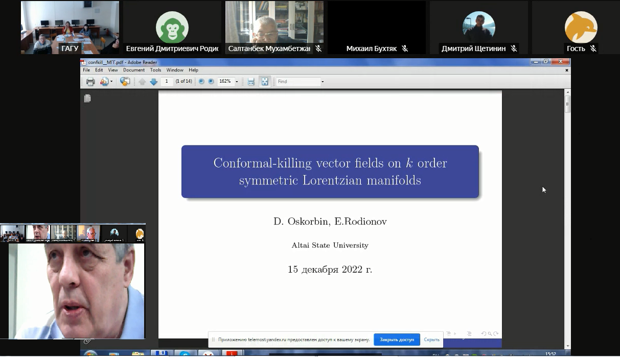The width and height of the screenshot is (620, 364).
Task: Toggle the fit one full page icon
Action: (x=265, y=82)
